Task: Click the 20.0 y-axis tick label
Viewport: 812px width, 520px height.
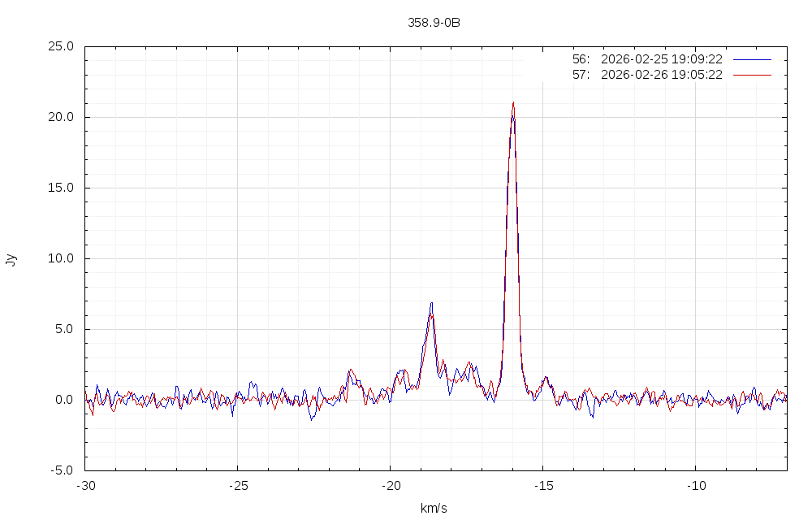Action: click(x=61, y=117)
